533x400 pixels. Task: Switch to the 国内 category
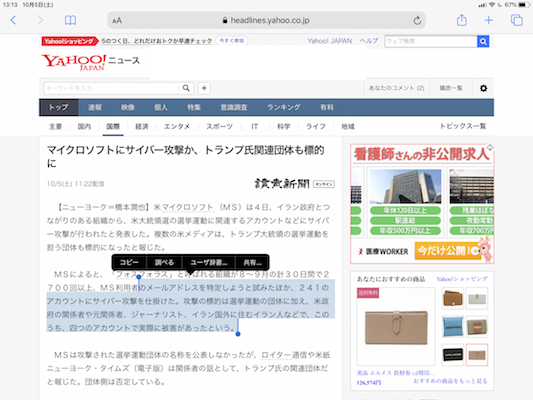tap(84, 126)
